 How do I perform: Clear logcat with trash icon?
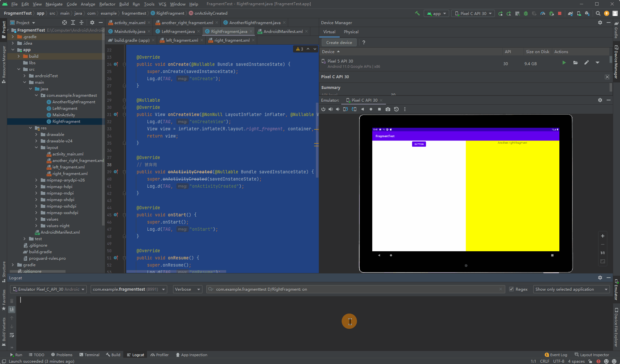(x=12, y=301)
